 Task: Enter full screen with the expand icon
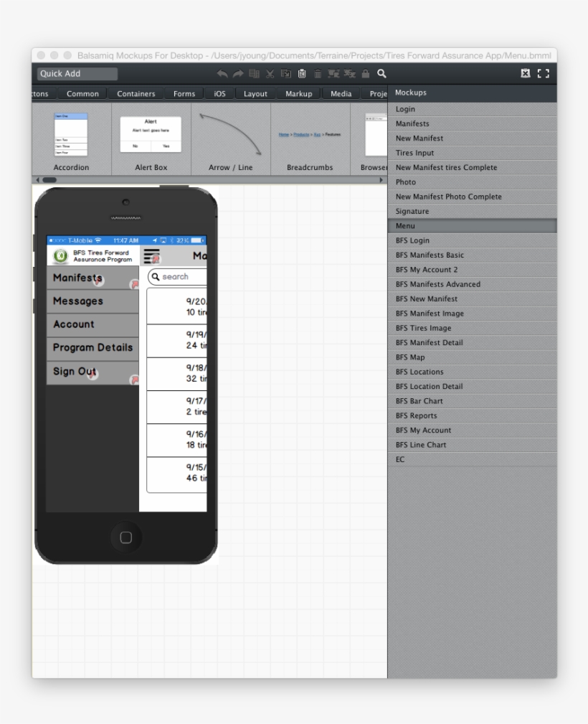543,73
